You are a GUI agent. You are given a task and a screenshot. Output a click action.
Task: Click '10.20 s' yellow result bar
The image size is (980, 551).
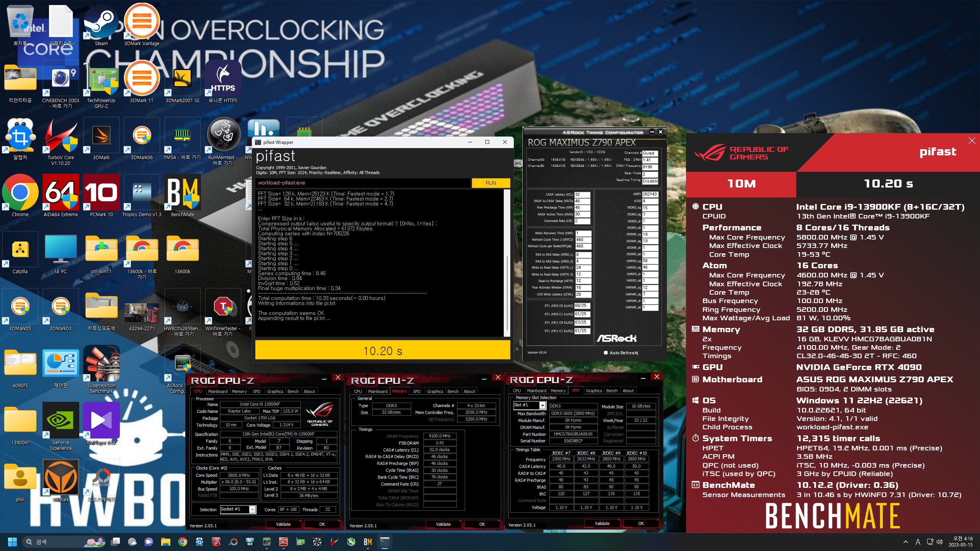[382, 350]
